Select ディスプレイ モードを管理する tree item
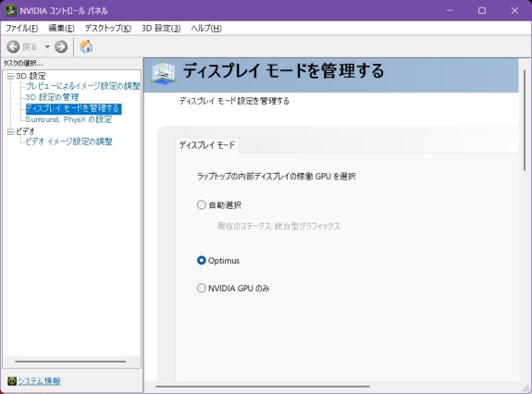 pos(73,108)
